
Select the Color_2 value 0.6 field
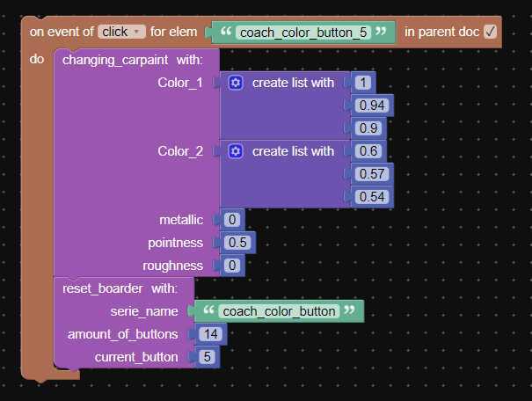368,151
